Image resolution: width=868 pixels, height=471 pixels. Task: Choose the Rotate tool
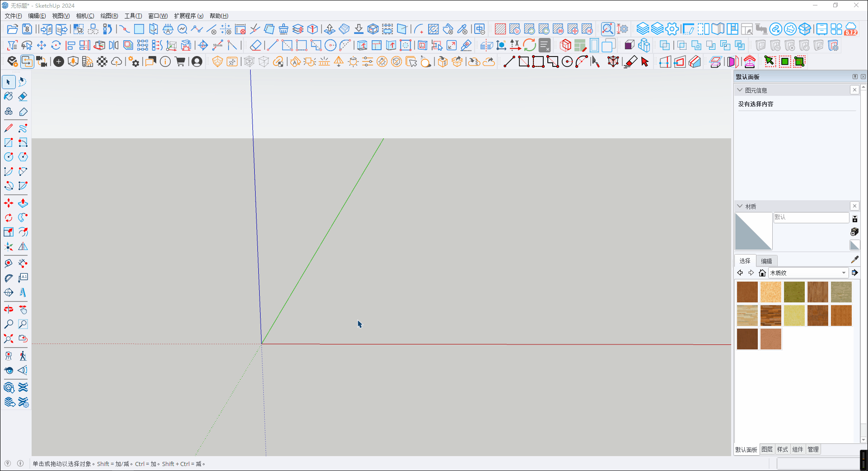pyautogui.click(x=9, y=218)
